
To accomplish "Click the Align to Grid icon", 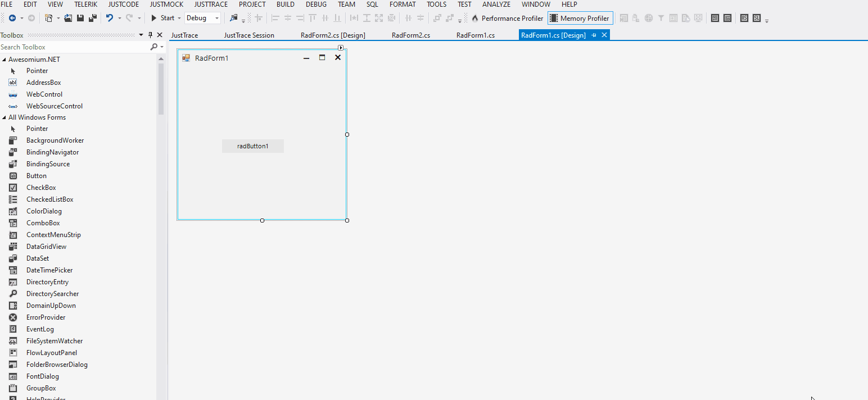I will 259,18.
